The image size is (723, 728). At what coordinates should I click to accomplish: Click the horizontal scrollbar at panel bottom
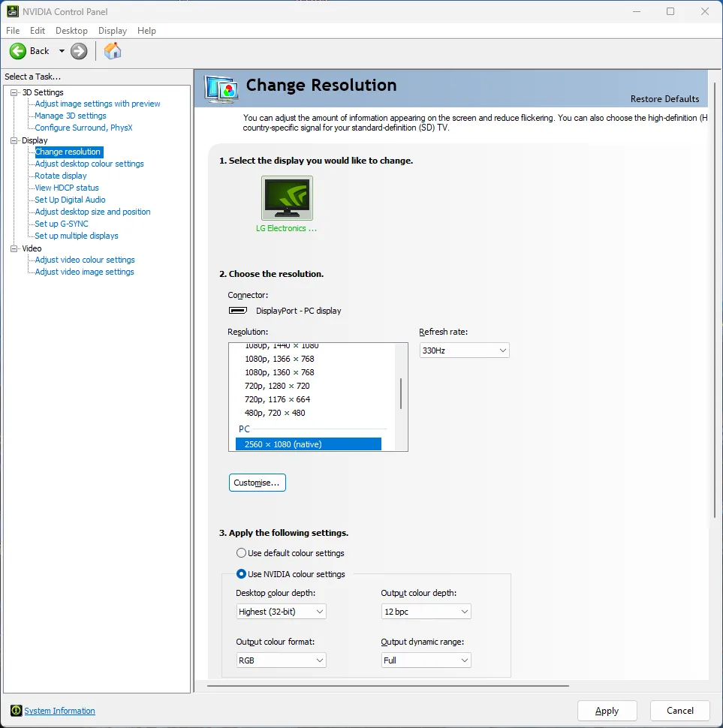pos(388,685)
